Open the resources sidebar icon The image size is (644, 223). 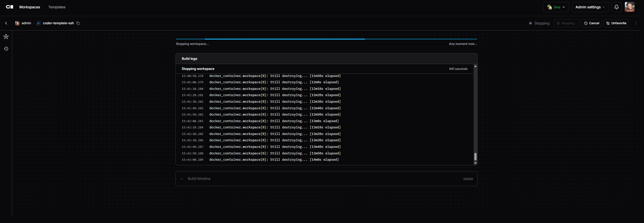[x=6, y=37]
